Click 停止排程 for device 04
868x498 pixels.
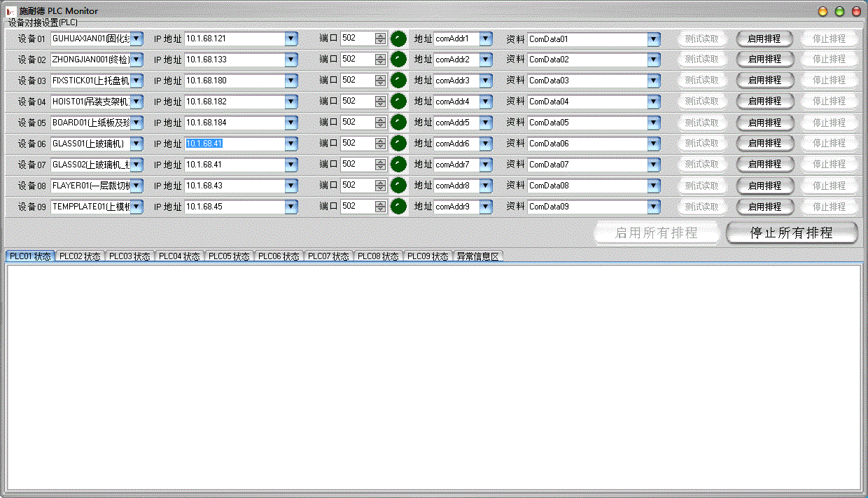pos(829,102)
